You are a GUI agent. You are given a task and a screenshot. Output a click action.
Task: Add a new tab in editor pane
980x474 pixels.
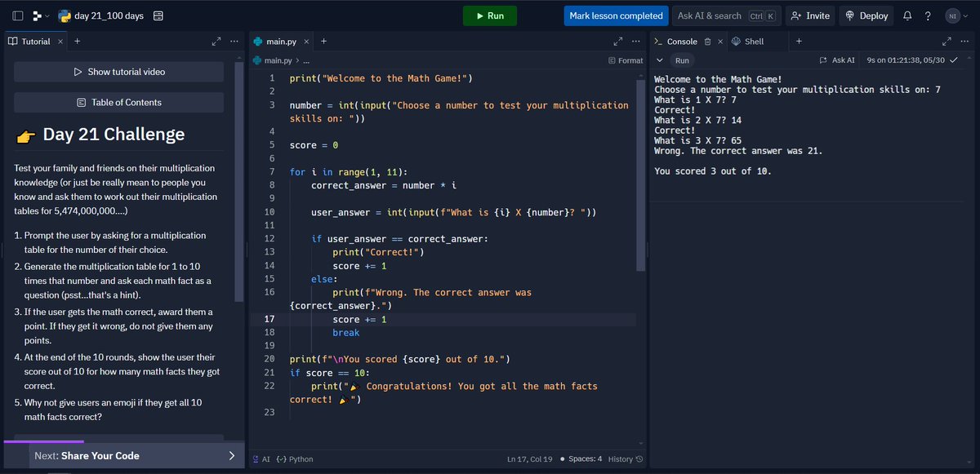[323, 41]
